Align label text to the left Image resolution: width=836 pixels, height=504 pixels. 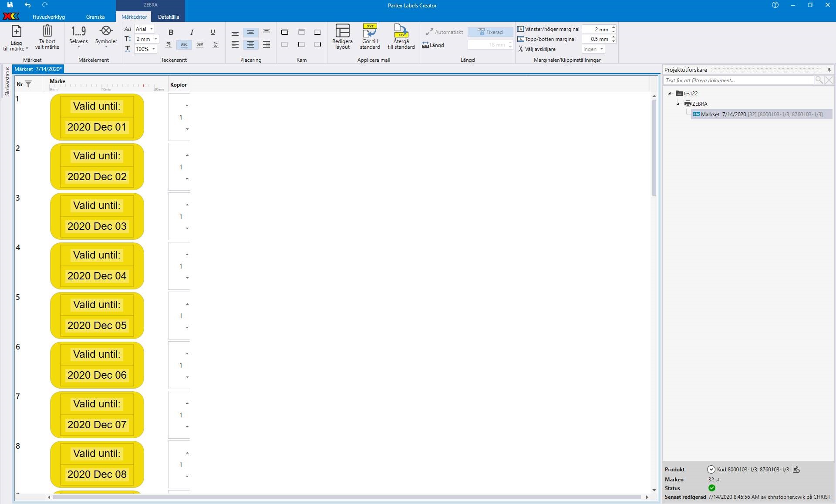235,44
